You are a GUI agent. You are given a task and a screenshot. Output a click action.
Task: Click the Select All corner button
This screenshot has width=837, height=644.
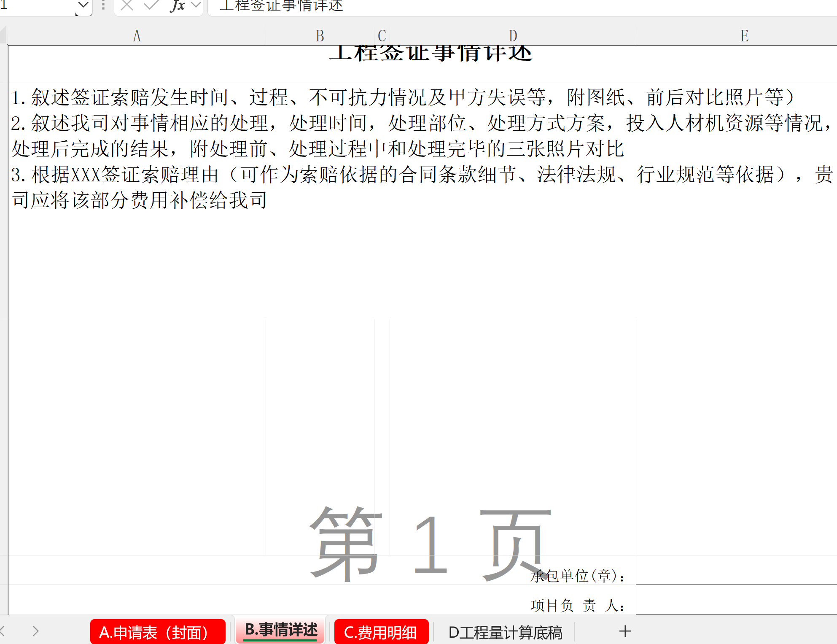(3, 35)
